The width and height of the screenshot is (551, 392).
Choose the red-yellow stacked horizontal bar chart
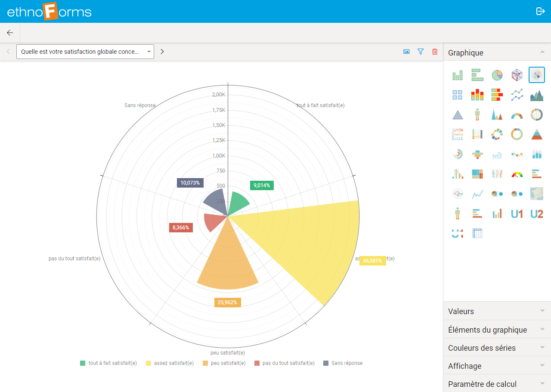click(x=497, y=95)
